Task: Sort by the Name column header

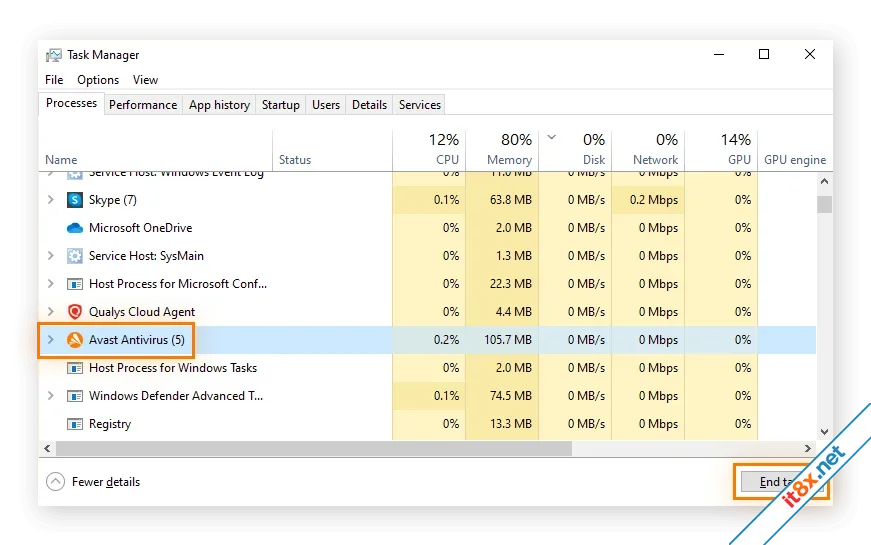Action: pyautogui.click(x=156, y=151)
